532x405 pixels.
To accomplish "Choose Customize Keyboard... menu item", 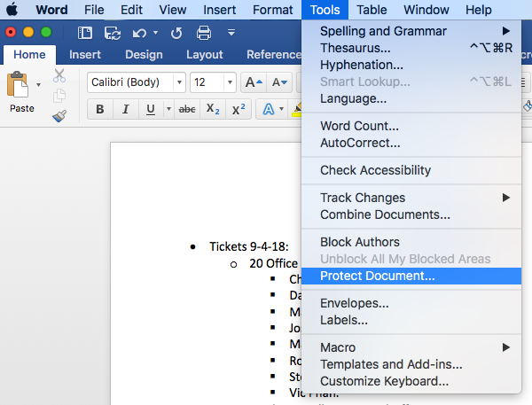I will (411, 381).
